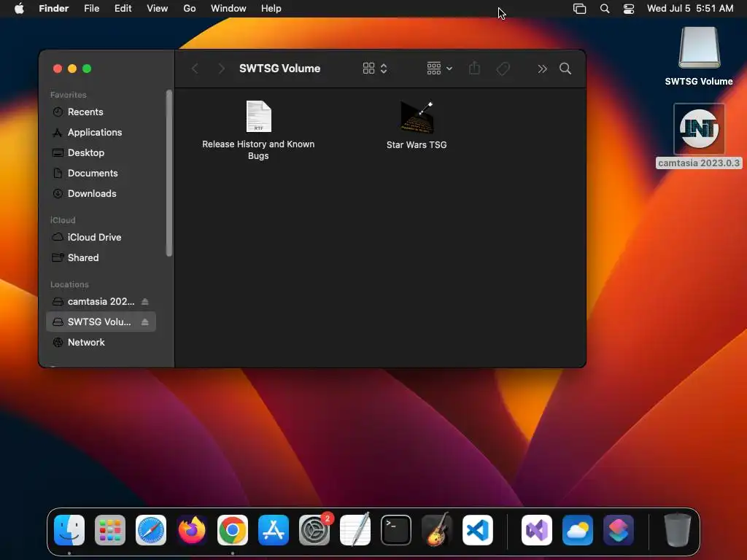Image resolution: width=747 pixels, height=560 pixels.
Task: Open Weather app from the Dock
Action: [578, 530]
